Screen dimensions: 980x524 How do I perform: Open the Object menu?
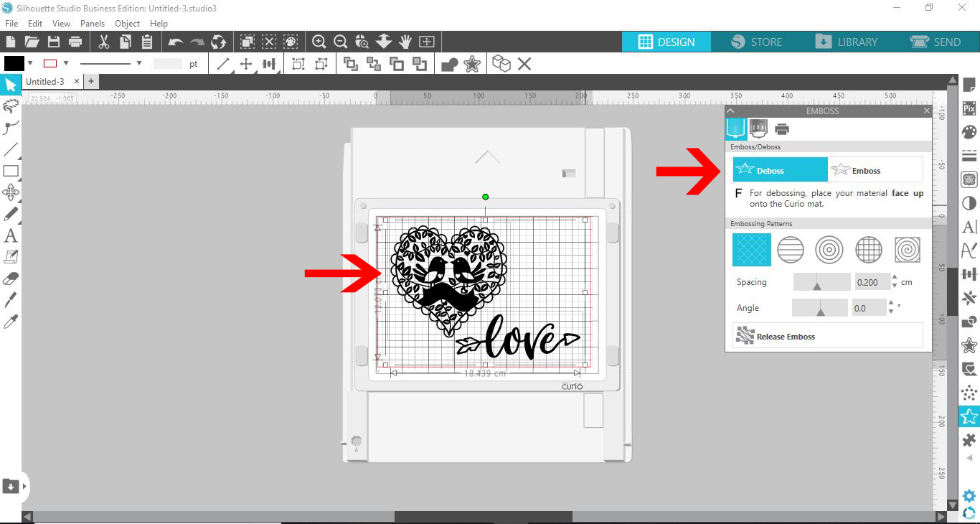click(128, 24)
